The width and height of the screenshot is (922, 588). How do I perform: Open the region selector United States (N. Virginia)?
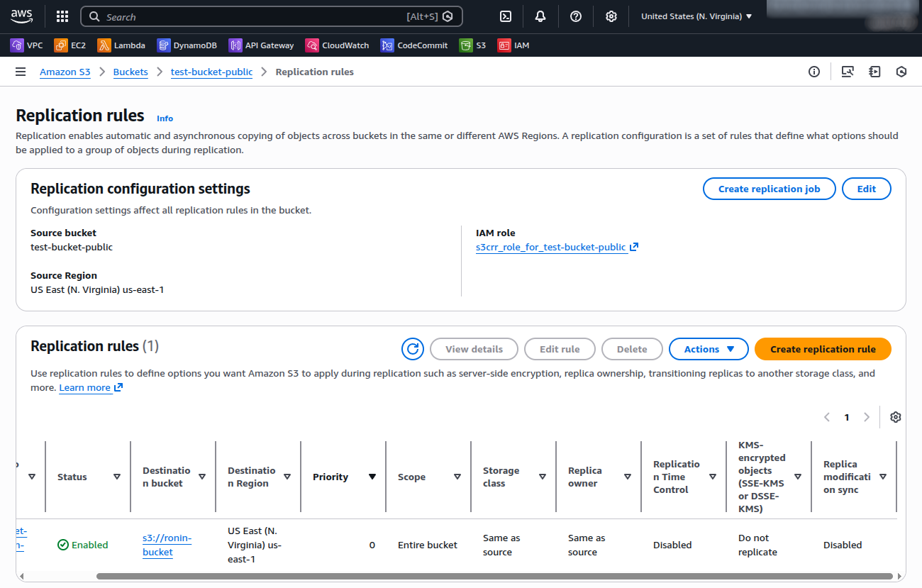696,16
